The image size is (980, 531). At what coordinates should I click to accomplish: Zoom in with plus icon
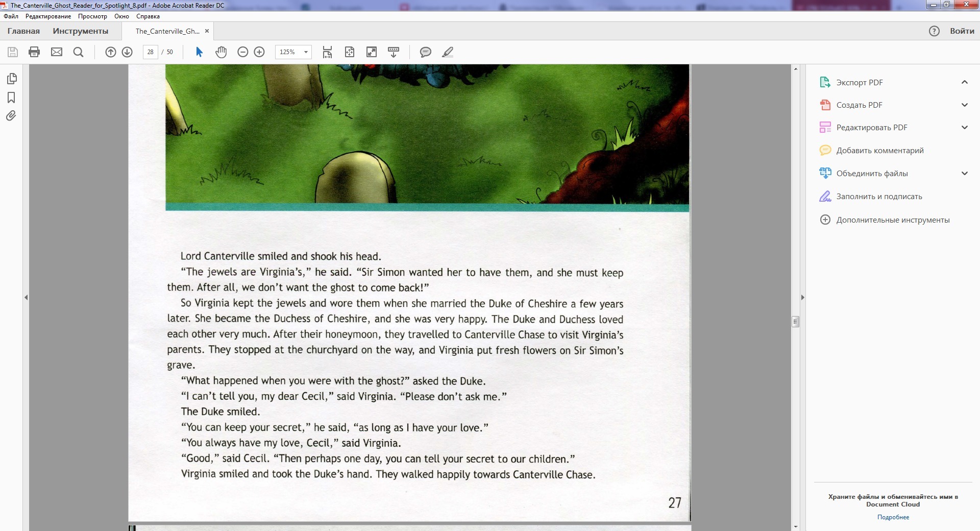pyautogui.click(x=259, y=52)
